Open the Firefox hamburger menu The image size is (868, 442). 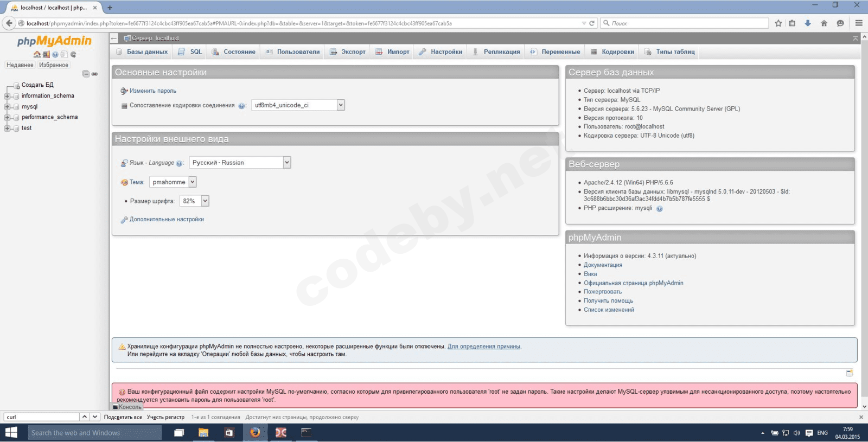coord(859,23)
